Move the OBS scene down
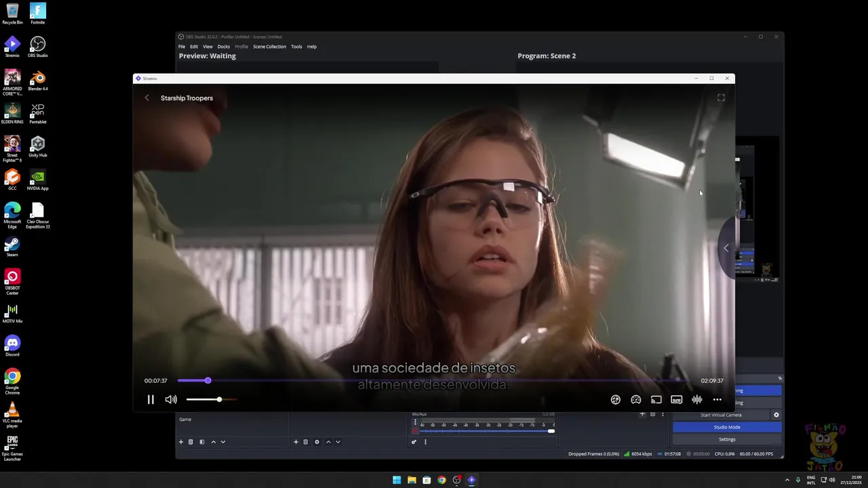This screenshot has height=488, width=868. pos(223,442)
